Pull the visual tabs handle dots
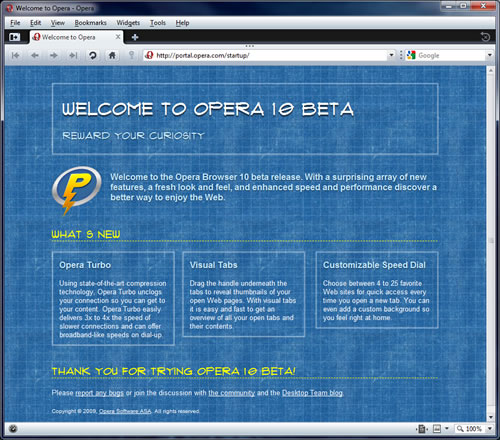This screenshot has height=440, width=500. pyautogui.click(x=250, y=46)
